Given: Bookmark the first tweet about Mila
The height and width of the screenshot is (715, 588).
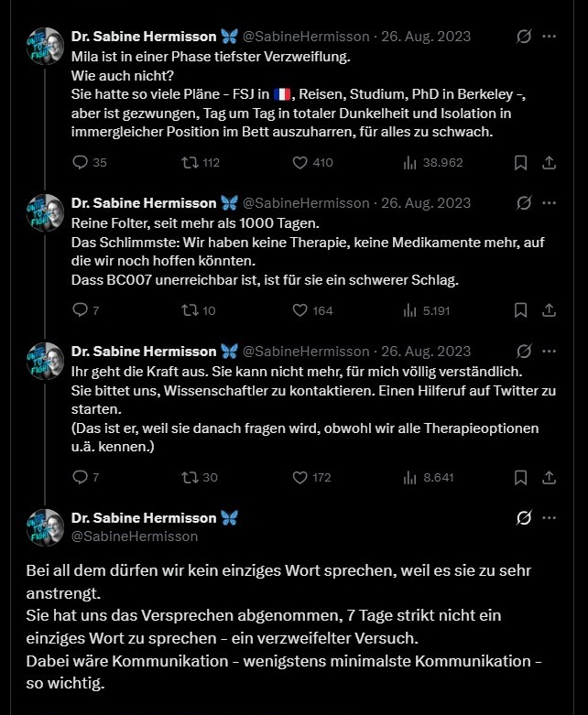Looking at the screenshot, I should click(x=520, y=163).
